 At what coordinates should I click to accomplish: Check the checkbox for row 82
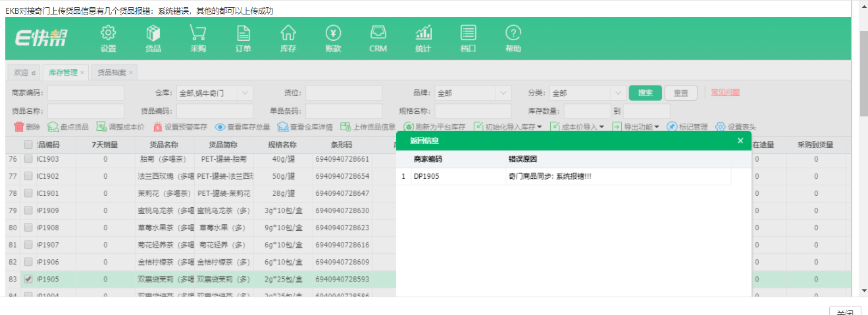28,262
